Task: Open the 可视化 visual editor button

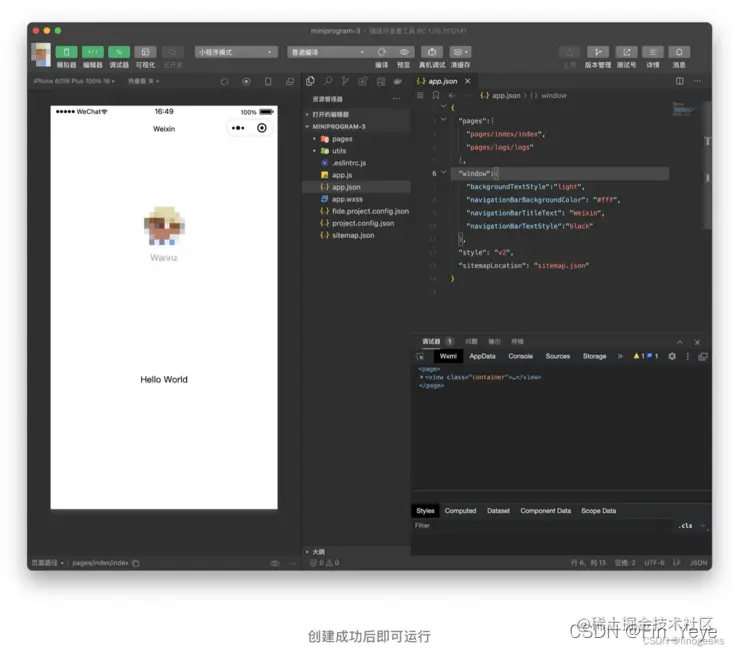Action: click(145, 52)
